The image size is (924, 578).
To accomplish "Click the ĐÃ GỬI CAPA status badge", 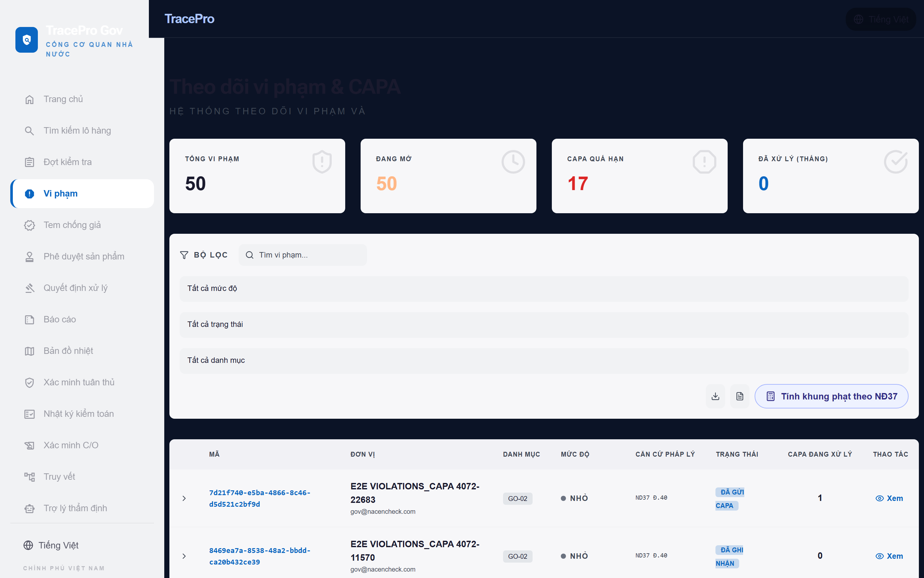I will click(x=730, y=498).
